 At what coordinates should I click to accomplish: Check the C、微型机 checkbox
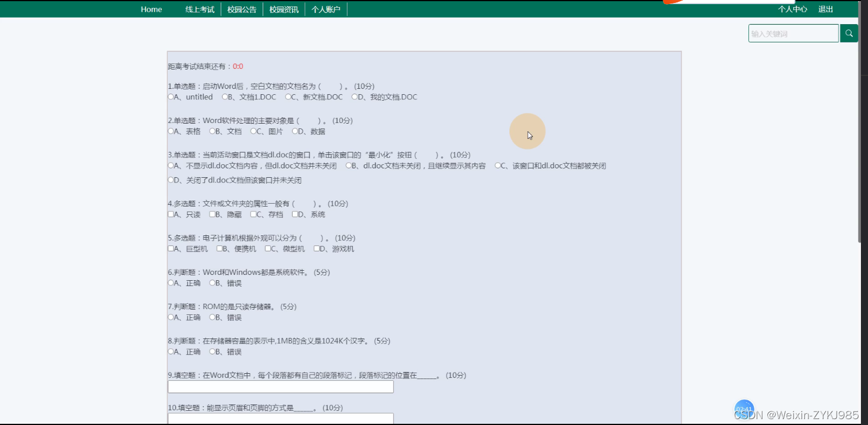pyautogui.click(x=268, y=248)
